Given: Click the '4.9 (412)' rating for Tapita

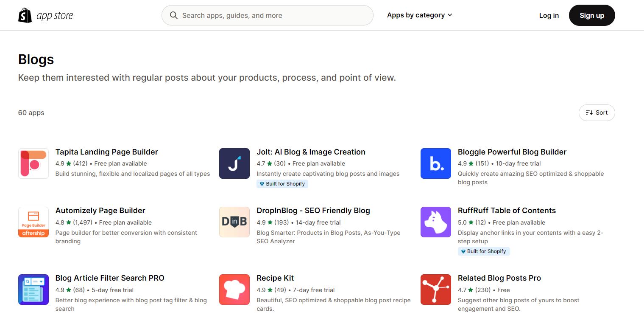Looking at the screenshot, I should pos(71,163).
